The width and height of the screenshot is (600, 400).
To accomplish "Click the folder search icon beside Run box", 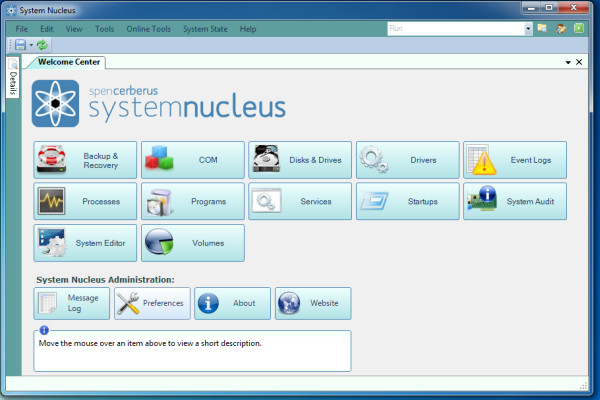I will click(542, 28).
